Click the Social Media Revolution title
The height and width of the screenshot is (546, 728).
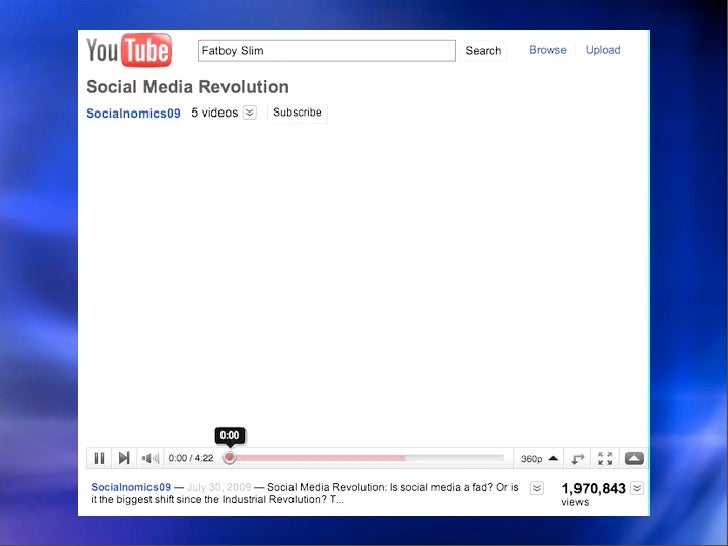click(187, 87)
